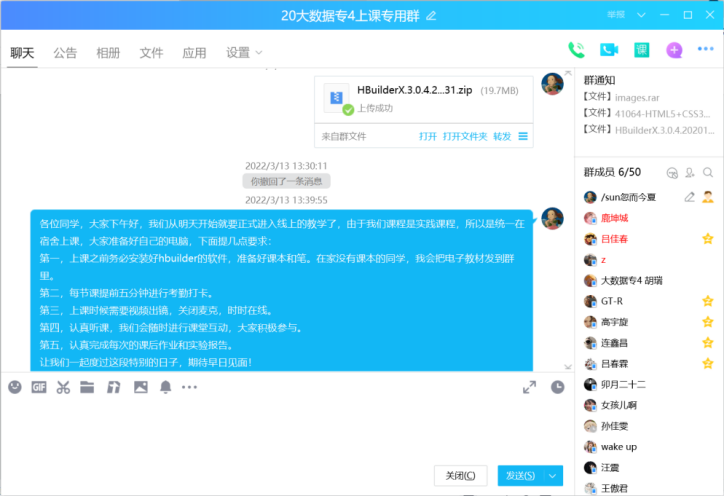
Task: Open the send button options arrow
Action: (553, 476)
